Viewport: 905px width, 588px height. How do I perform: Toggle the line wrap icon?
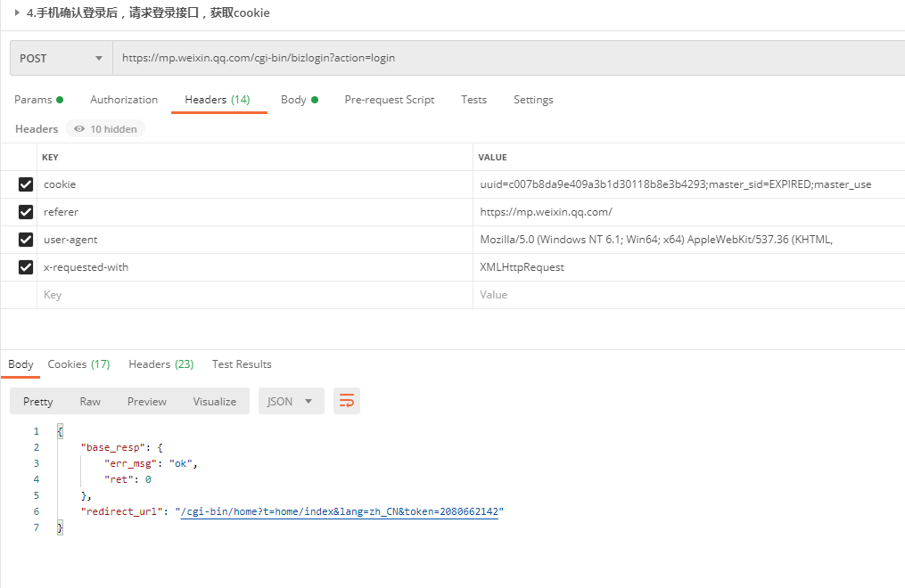(x=347, y=401)
